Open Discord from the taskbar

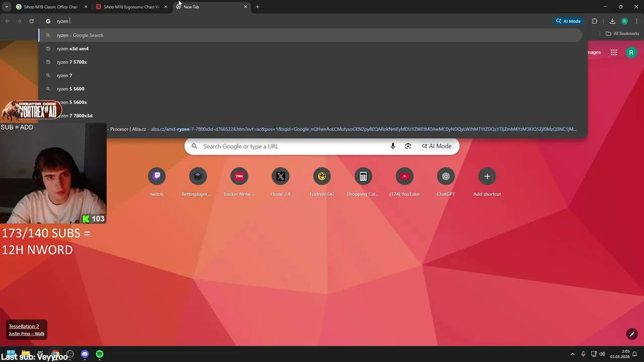pos(85,354)
